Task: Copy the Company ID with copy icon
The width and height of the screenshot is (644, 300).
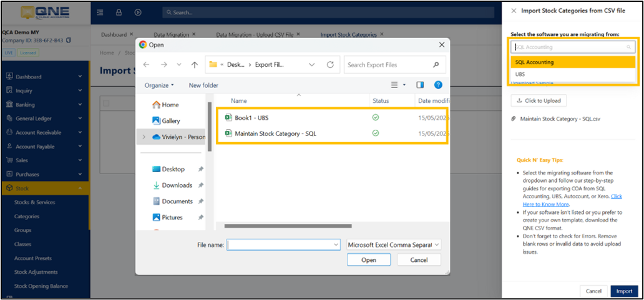Action: 69,40
